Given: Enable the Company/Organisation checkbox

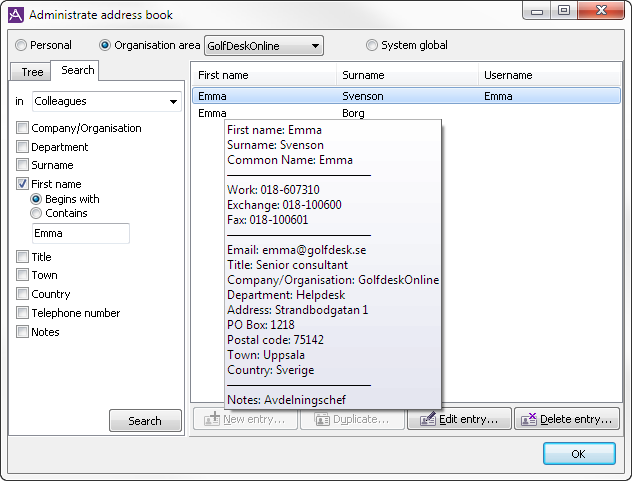Looking at the screenshot, I should click(x=22, y=128).
